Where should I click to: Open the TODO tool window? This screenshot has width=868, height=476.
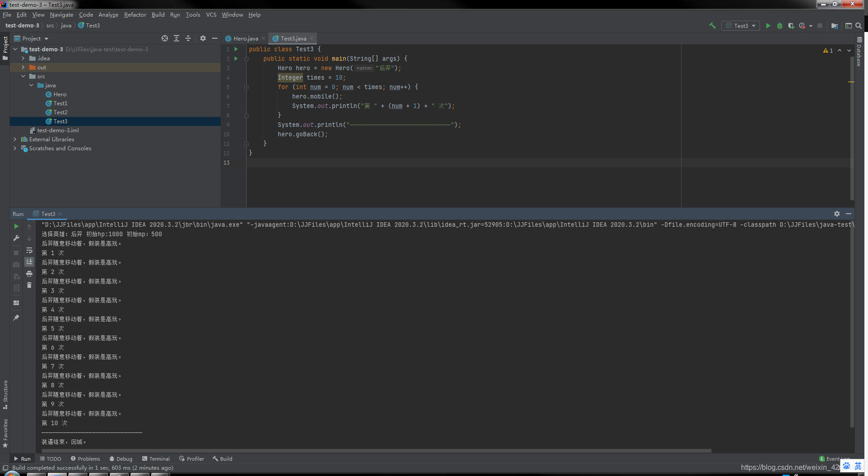pos(50,459)
